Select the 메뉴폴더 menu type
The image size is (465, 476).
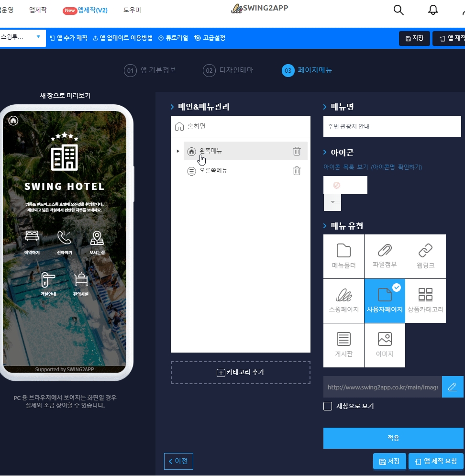click(343, 256)
